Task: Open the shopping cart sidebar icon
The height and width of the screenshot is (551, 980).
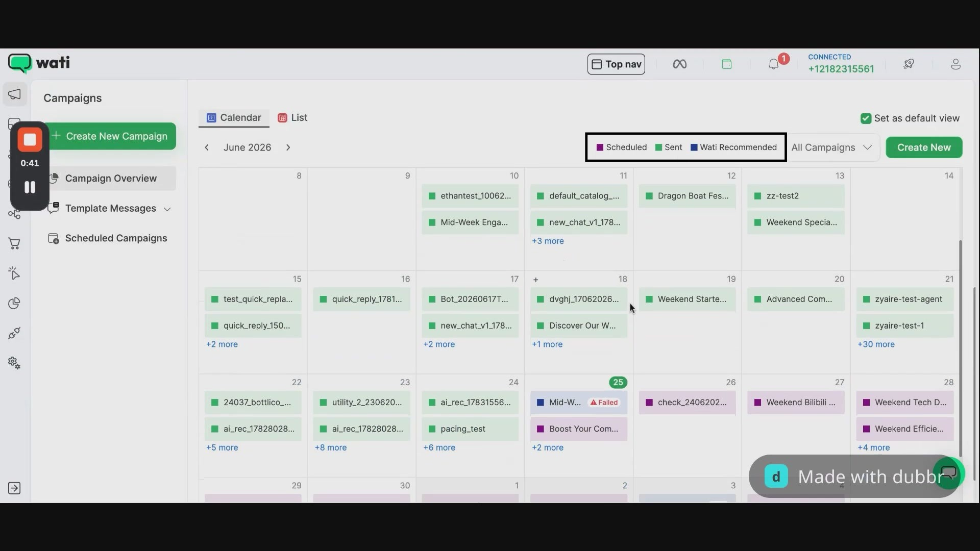Action: pyautogui.click(x=14, y=244)
